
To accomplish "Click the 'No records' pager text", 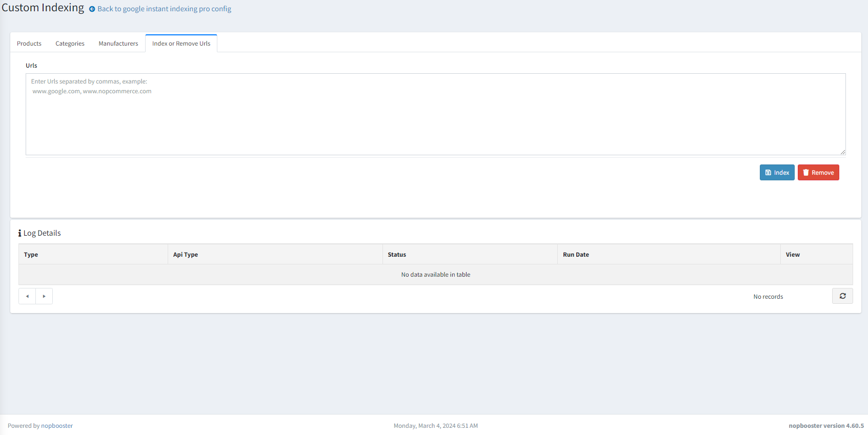I will (768, 297).
